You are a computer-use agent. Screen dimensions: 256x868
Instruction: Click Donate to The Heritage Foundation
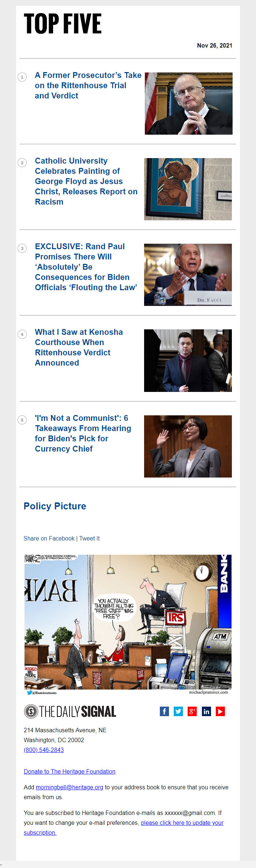[69, 771]
